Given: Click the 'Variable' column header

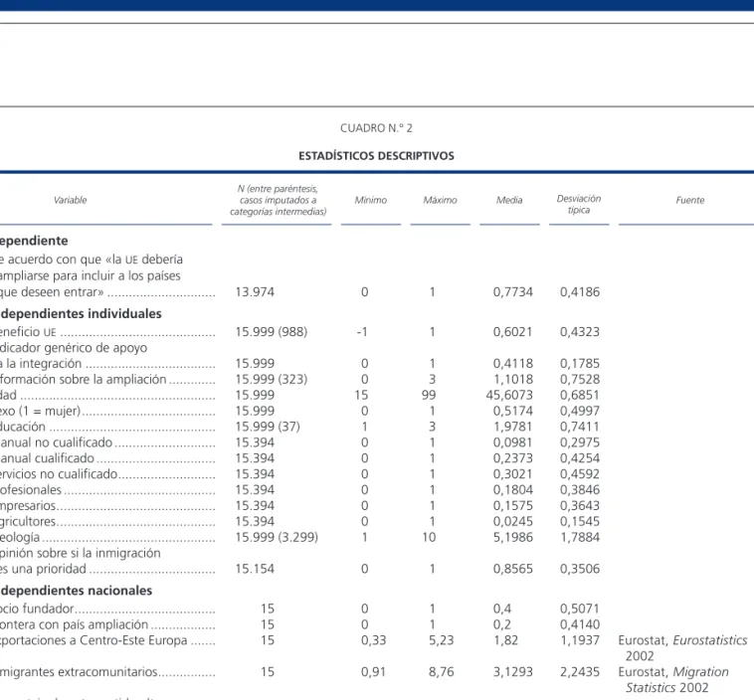Looking at the screenshot, I should click(x=71, y=200).
